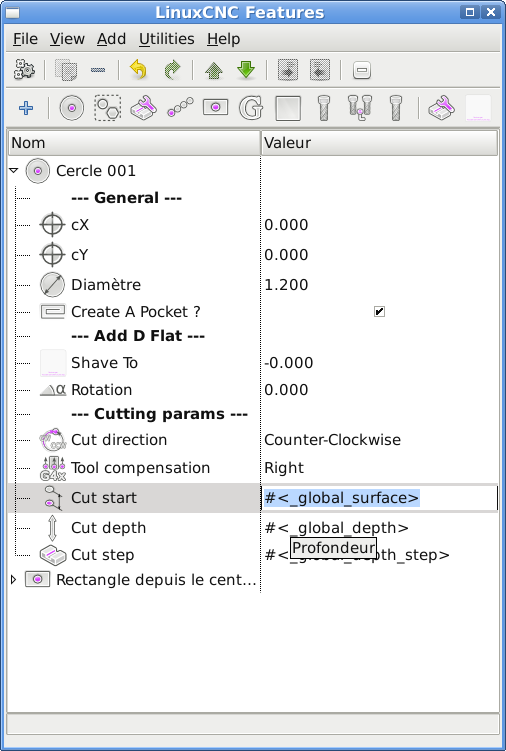Click the angle icon in the Rotation row

[x=52, y=390]
